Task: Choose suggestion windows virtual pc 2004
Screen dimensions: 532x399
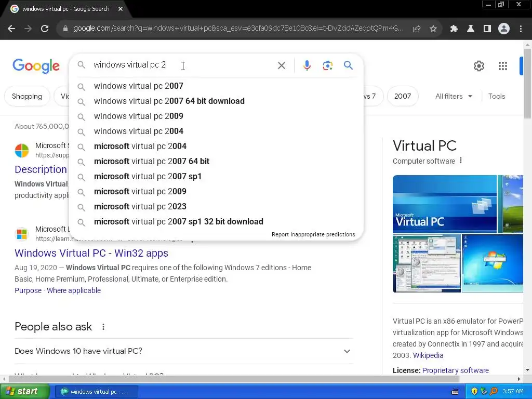Action: 216,131
